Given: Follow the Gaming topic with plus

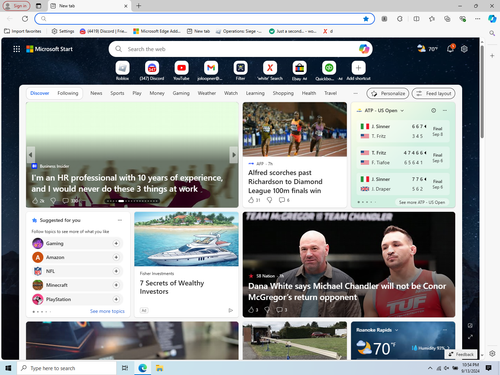Looking at the screenshot, I should [x=116, y=243].
